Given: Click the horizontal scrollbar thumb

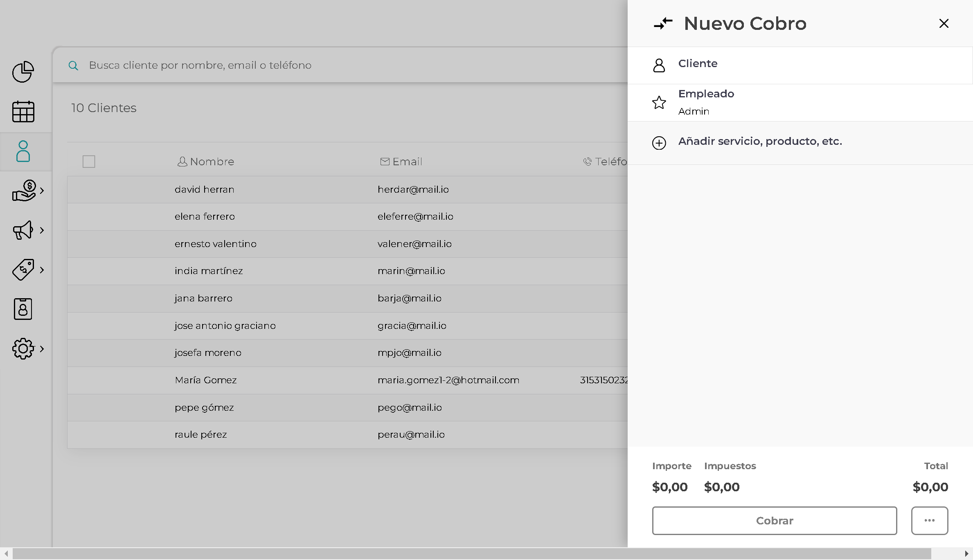Looking at the screenshot, I should point(472,554).
